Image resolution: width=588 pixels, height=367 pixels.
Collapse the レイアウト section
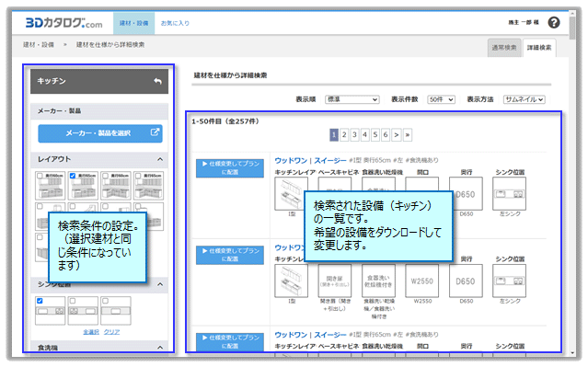coord(160,159)
